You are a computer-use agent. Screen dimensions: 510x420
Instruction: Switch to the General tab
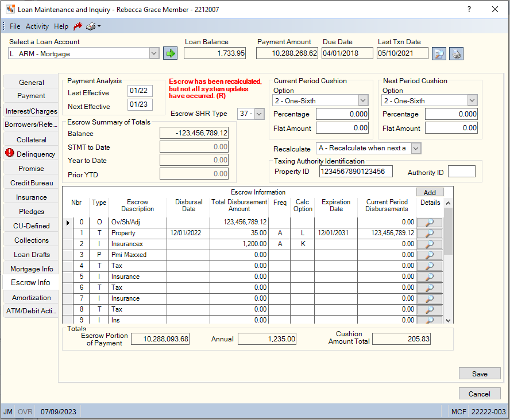(x=31, y=82)
